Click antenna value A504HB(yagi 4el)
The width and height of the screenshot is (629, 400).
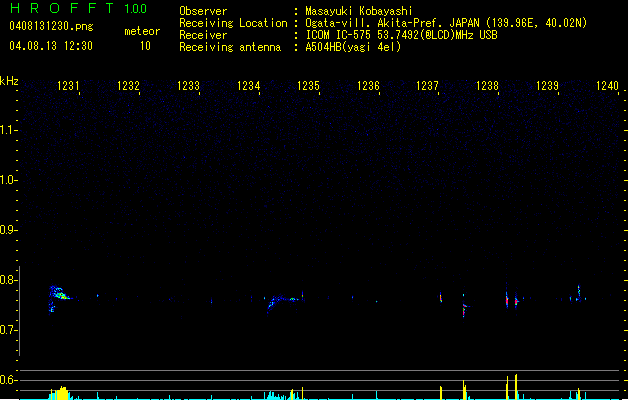pyautogui.click(x=353, y=47)
